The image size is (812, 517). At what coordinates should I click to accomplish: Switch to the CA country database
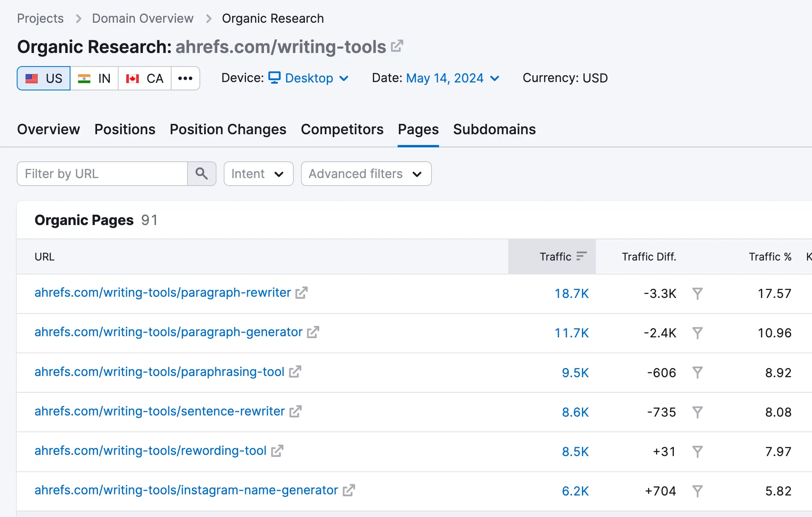144,78
